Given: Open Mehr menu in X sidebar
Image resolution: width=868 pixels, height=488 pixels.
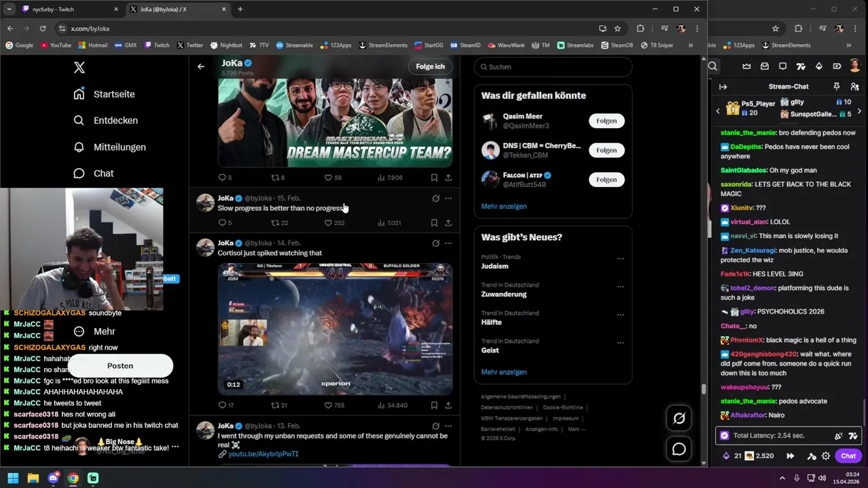Looking at the screenshot, I should [94, 331].
